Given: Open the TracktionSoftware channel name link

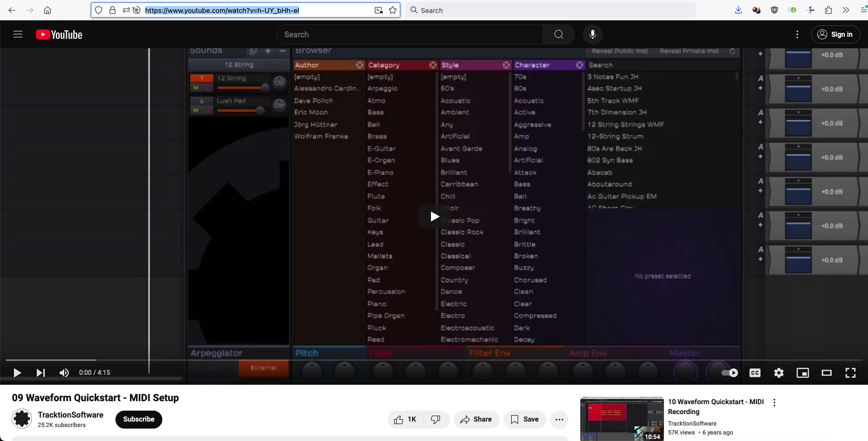Looking at the screenshot, I should point(71,415).
